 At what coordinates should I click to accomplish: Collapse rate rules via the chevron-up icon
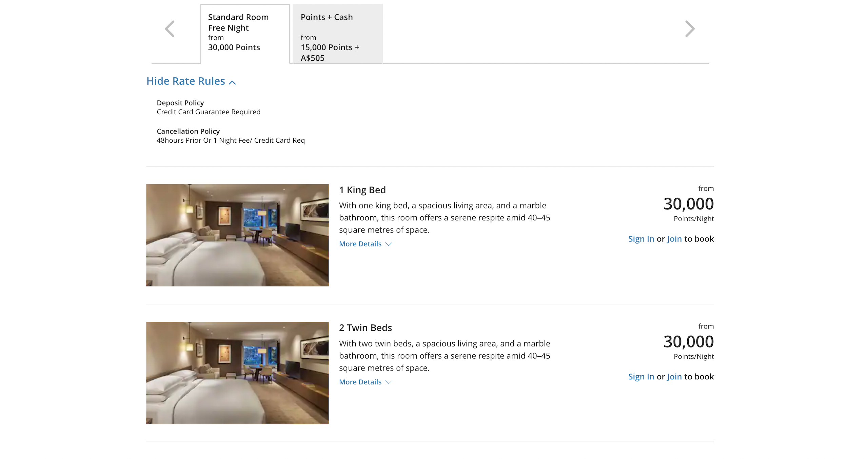pos(232,82)
